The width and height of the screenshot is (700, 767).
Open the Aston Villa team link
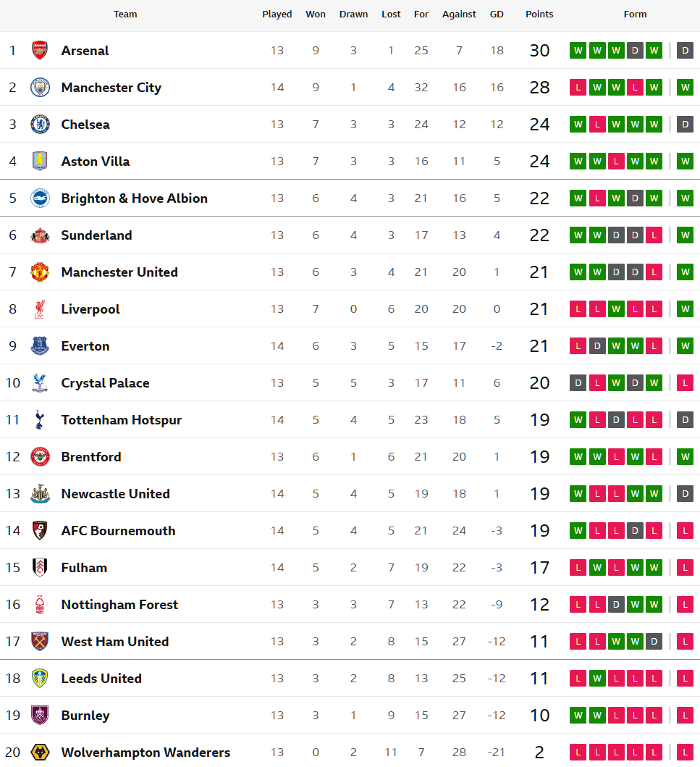coord(96,162)
